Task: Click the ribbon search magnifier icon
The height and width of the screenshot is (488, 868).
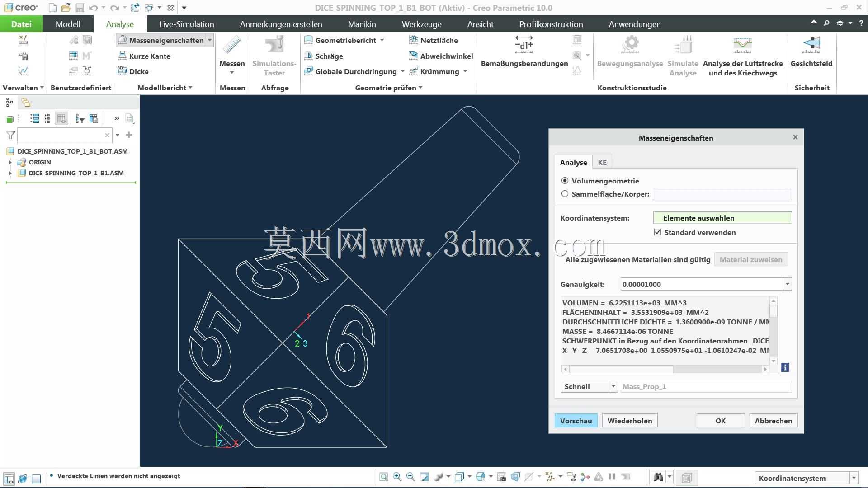Action: [x=826, y=23]
